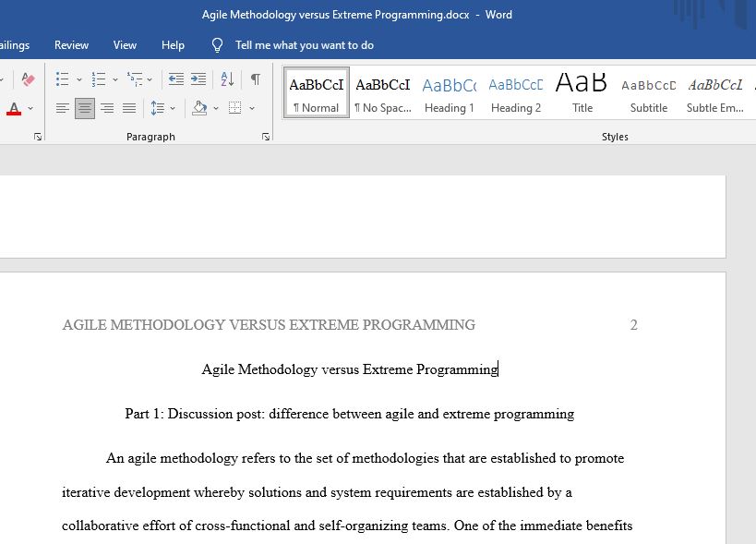The image size is (756, 544).
Task: Apply the Title style
Action: tap(582, 92)
